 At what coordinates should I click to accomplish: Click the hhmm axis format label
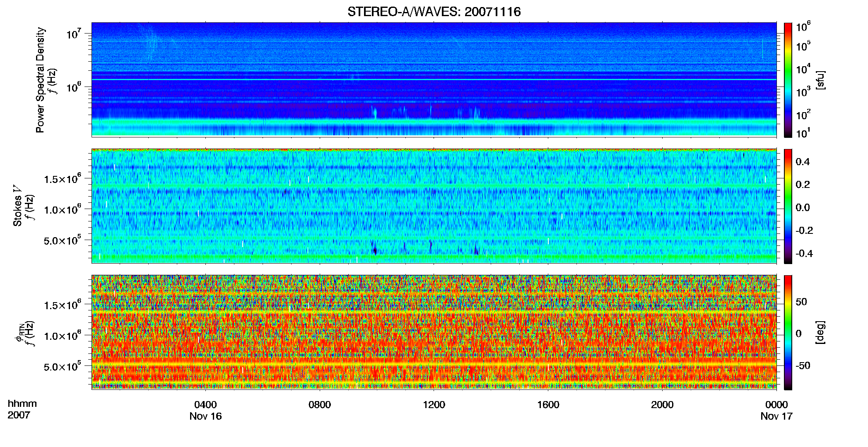click(22, 404)
